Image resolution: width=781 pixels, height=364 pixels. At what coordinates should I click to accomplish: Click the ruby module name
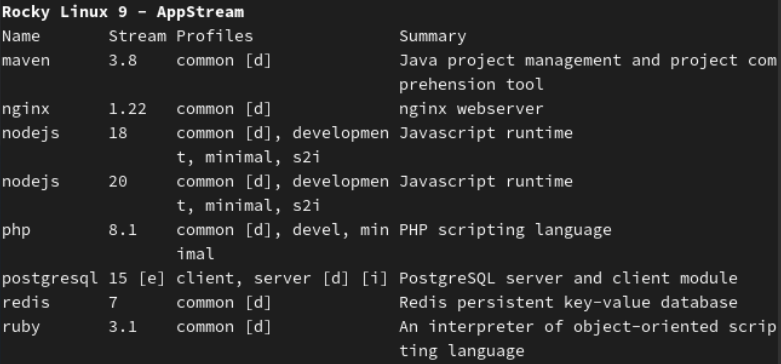pos(21,327)
